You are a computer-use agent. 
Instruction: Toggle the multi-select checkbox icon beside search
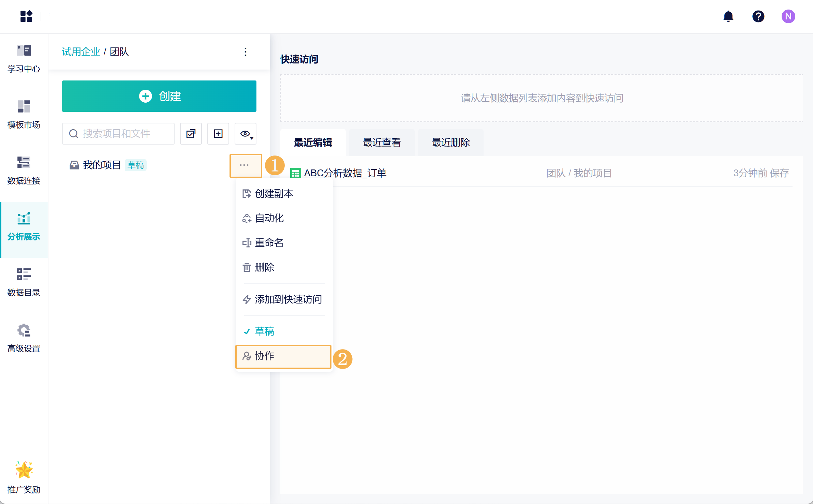tap(191, 134)
